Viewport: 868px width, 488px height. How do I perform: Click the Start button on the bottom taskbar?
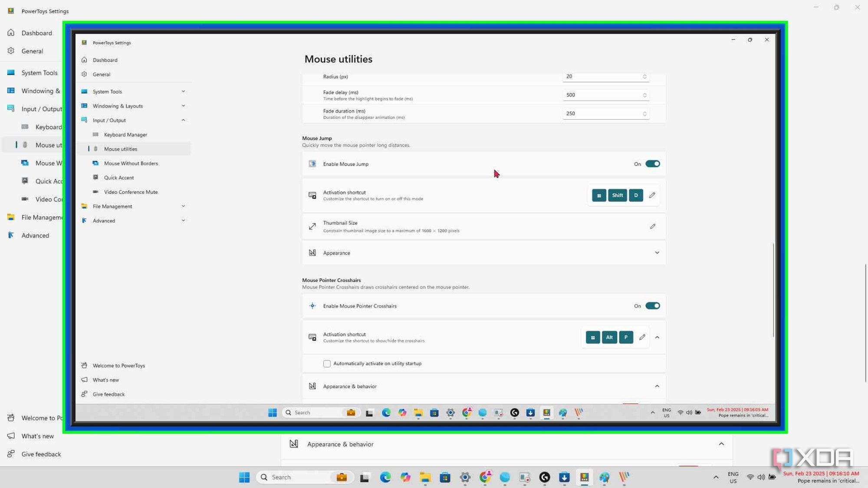244,477
